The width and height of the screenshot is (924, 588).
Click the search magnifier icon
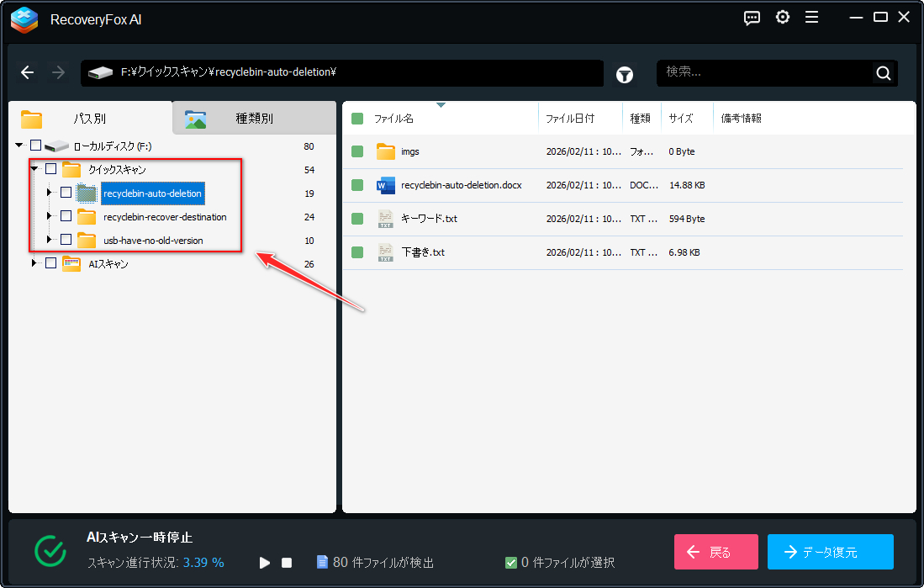coord(883,73)
